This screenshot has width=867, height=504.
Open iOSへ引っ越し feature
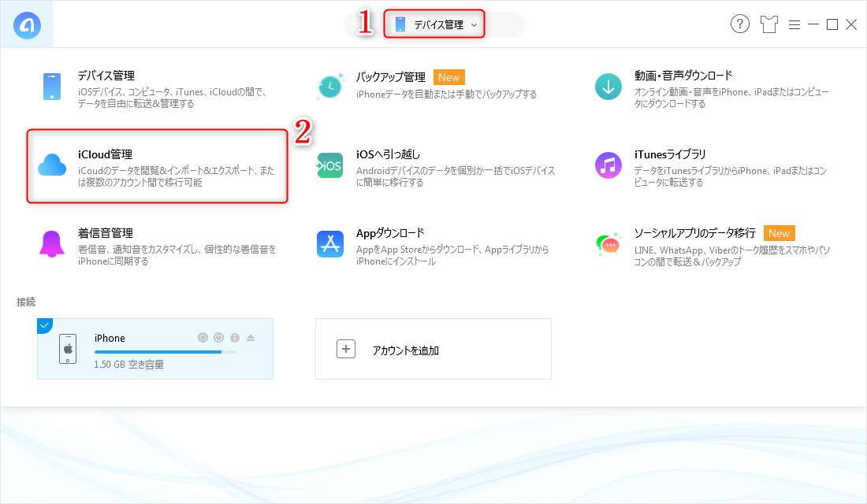pos(388,154)
